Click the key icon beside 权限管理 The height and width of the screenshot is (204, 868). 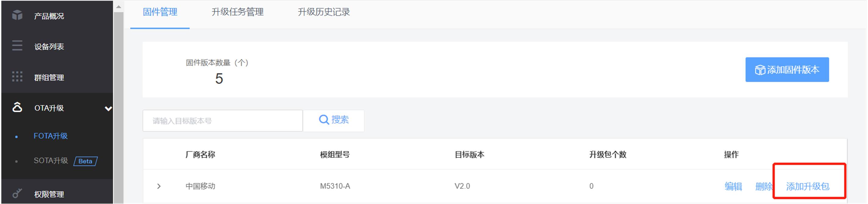(x=17, y=193)
